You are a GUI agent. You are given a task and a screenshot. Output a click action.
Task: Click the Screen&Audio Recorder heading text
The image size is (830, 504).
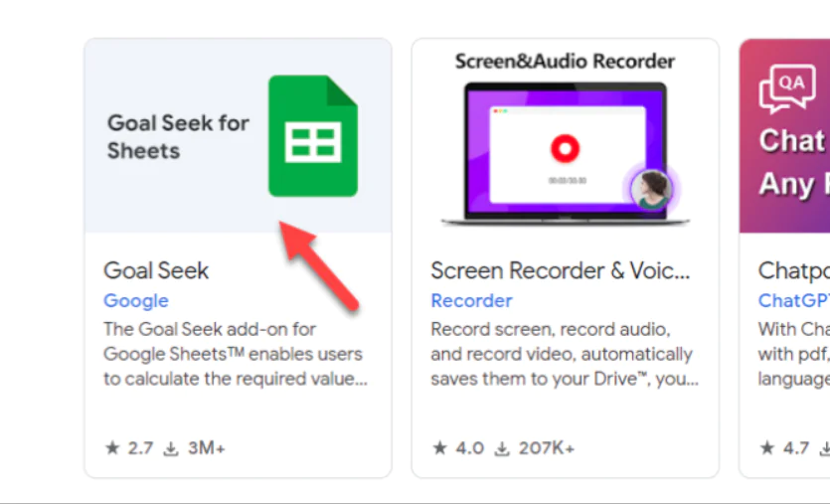click(565, 61)
